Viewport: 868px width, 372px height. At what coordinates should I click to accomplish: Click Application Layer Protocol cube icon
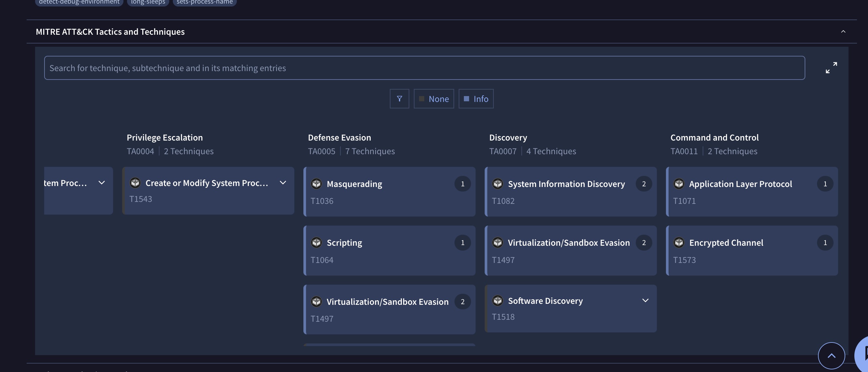pyautogui.click(x=679, y=183)
